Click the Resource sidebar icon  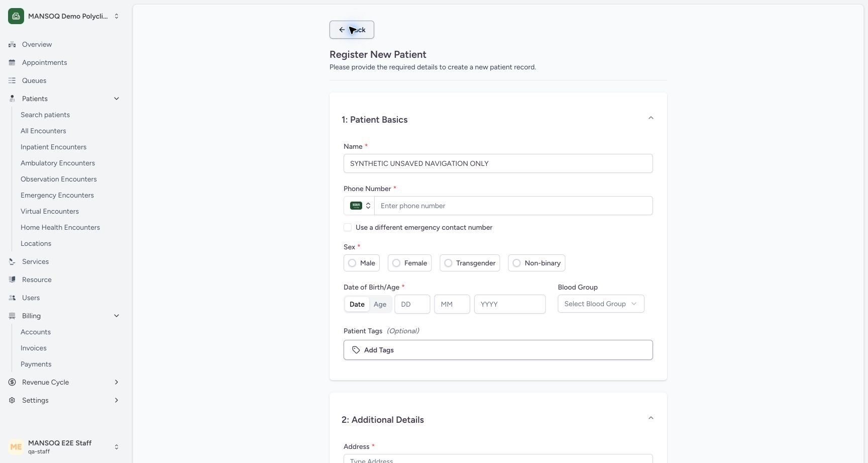[x=12, y=280]
